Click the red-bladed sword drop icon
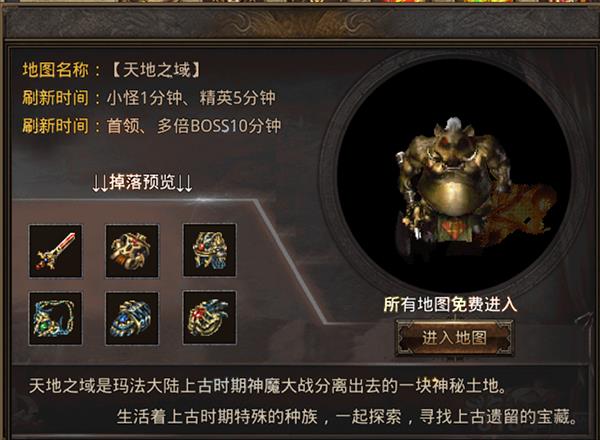 tap(55, 251)
